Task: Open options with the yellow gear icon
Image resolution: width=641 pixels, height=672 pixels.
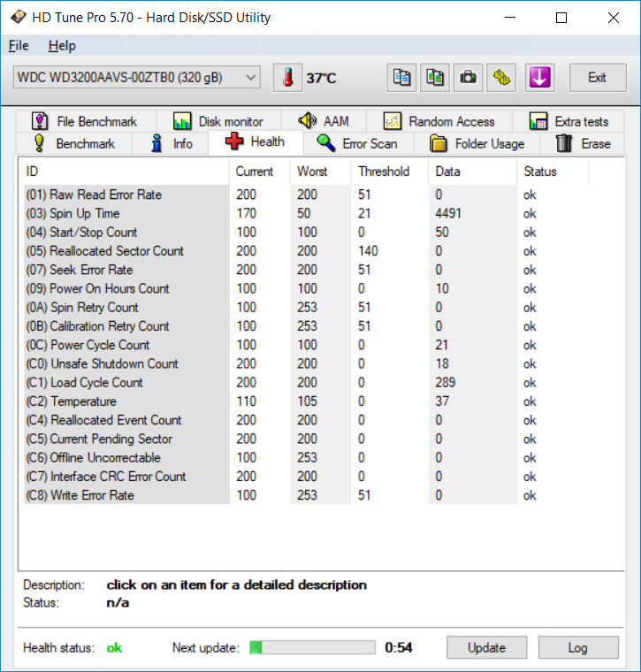Action: [x=501, y=78]
